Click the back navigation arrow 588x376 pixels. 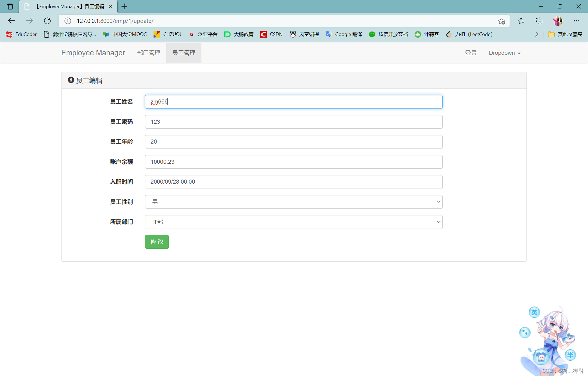[x=11, y=21]
